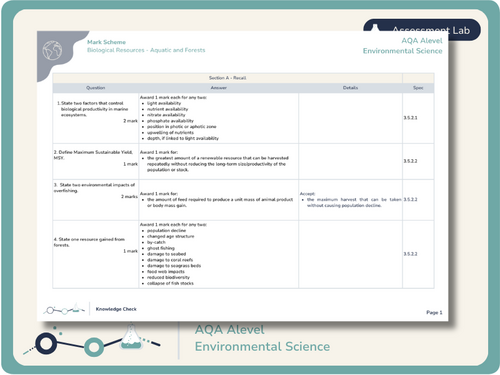Click the 'food web impacts' bullet
Image resolution: width=500 pixels, height=375 pixels.
(166, 272)
